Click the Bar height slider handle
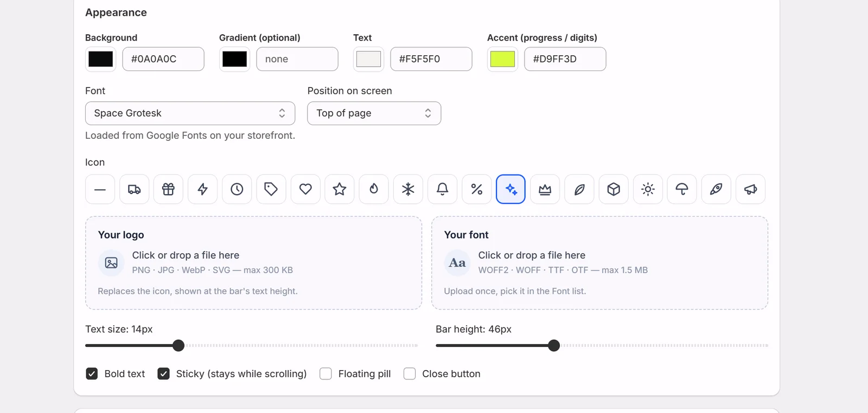Viewport: 868px width, 413px height. click(x=554, y=345)
